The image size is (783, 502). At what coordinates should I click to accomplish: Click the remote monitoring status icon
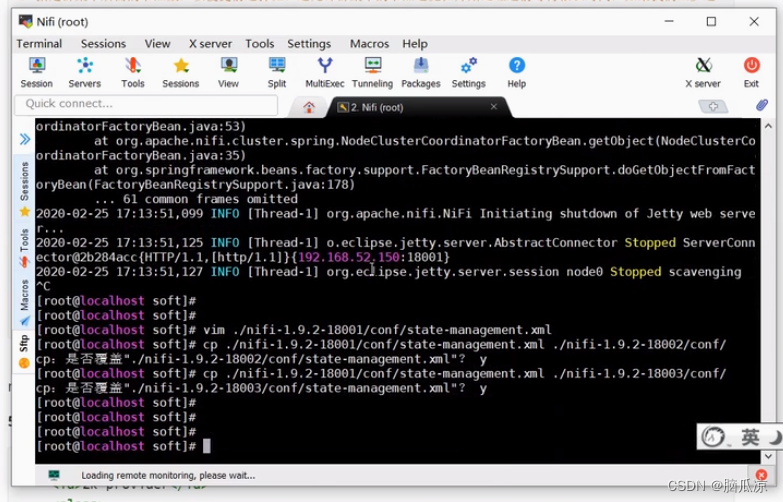[x=54, y=475]
